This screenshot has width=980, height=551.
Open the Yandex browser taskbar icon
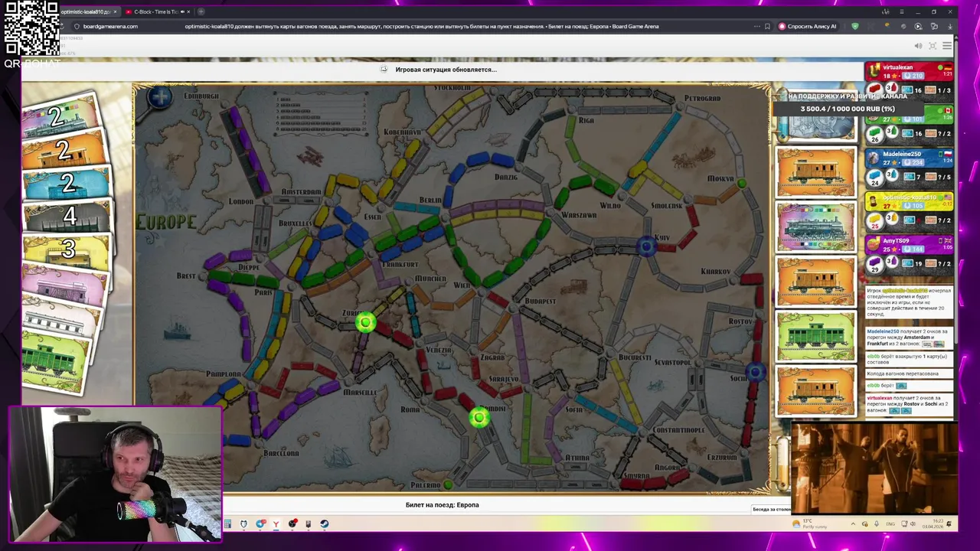(276, 524)
